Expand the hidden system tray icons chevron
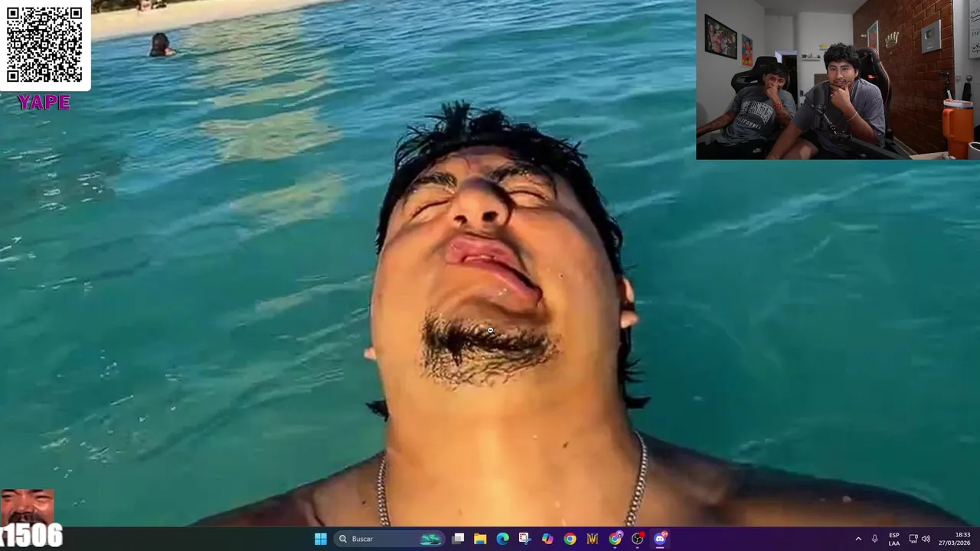Screen dimensions: 980x551 pos(858,539)
